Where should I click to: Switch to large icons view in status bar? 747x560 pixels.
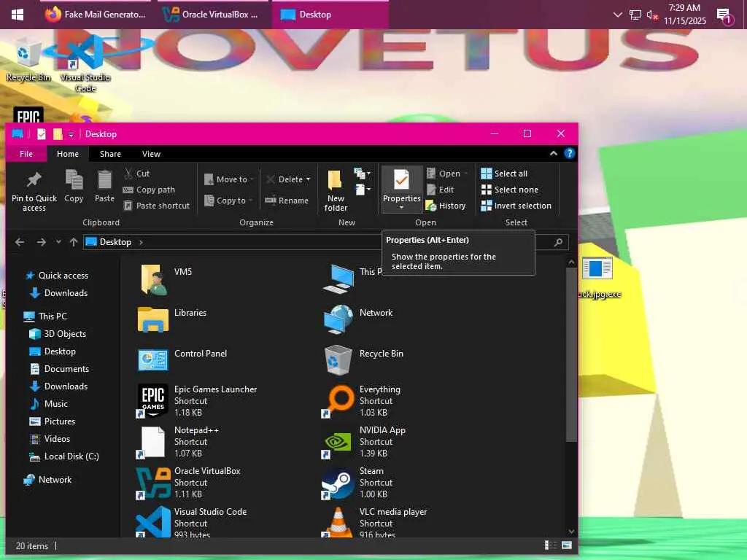pos(567,545)
